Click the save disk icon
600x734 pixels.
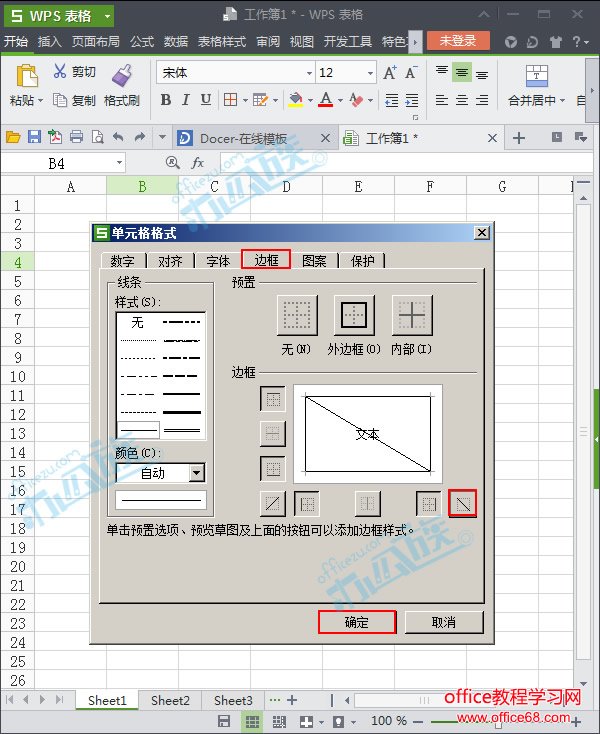pyautogui.click(x=34, y=137)
